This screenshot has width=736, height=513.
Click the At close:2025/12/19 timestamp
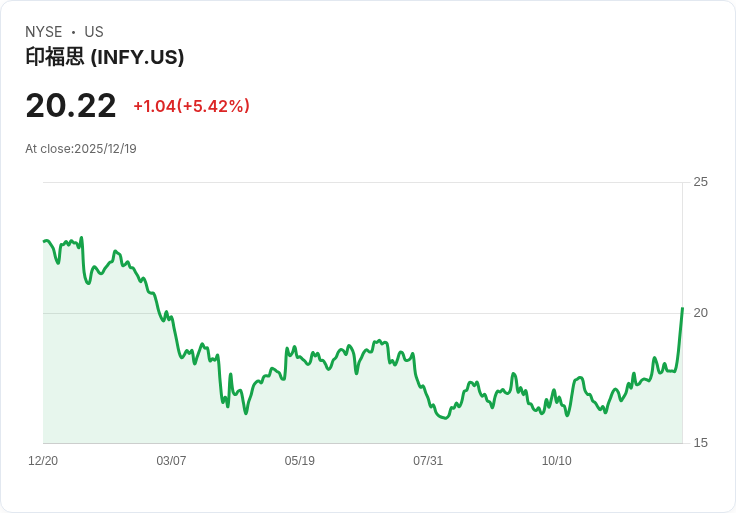(81, 149)
